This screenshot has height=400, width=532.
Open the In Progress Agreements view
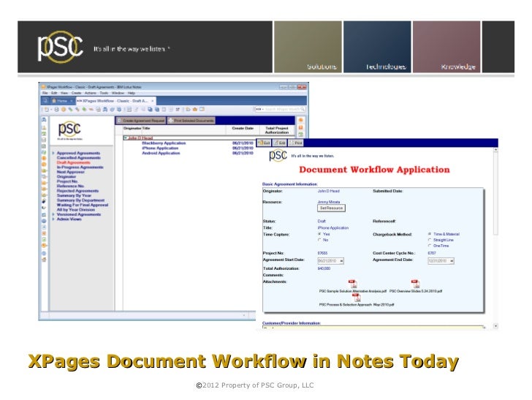(80, 167)
